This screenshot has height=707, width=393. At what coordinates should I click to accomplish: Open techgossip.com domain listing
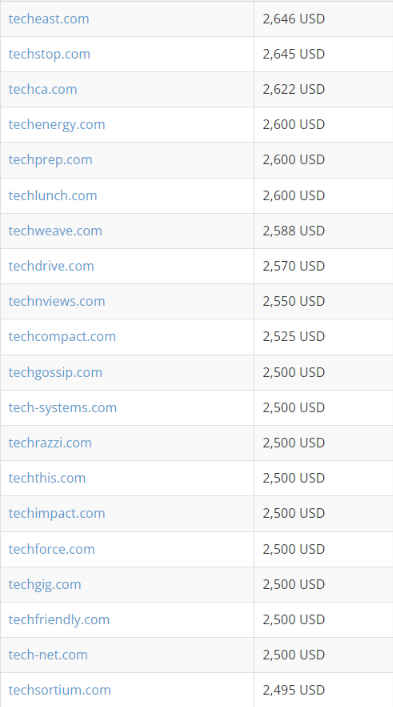coord(55,372)
